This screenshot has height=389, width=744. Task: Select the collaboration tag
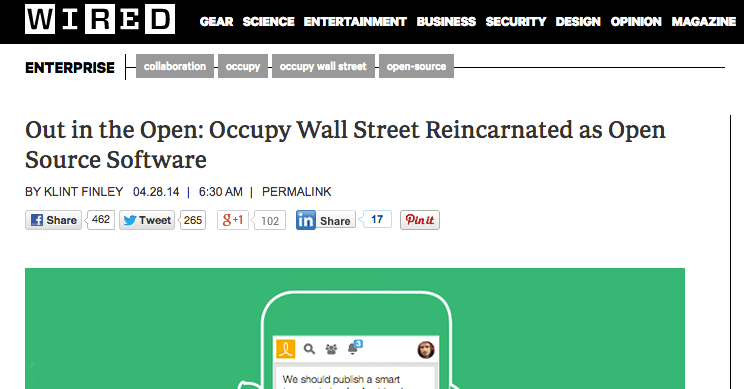point(175,66)
